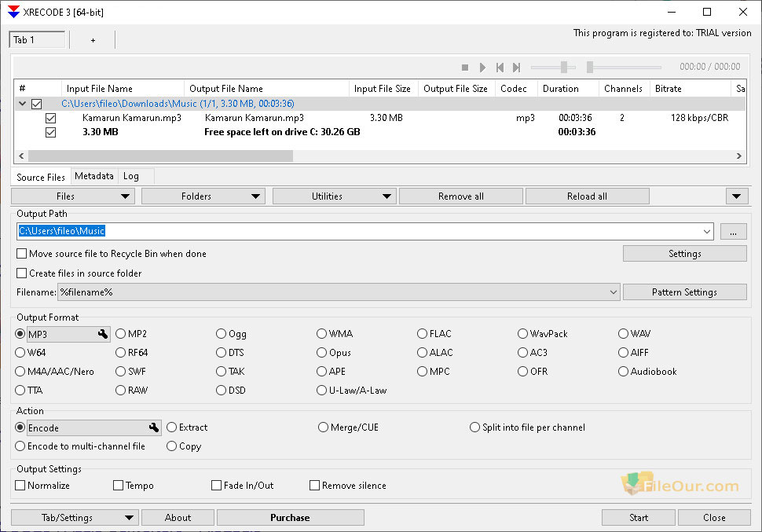
Task: Click the Bitrate column header
Action: pos(690,89)
